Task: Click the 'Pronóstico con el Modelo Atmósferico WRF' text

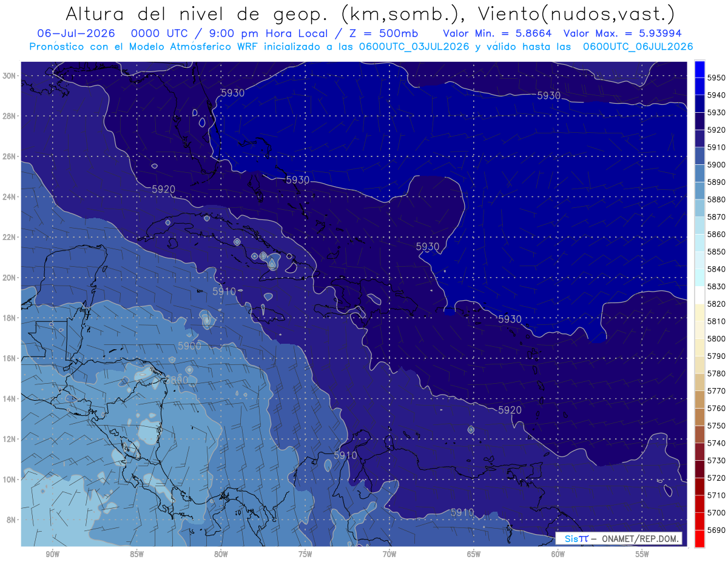Action: (143, 46)
